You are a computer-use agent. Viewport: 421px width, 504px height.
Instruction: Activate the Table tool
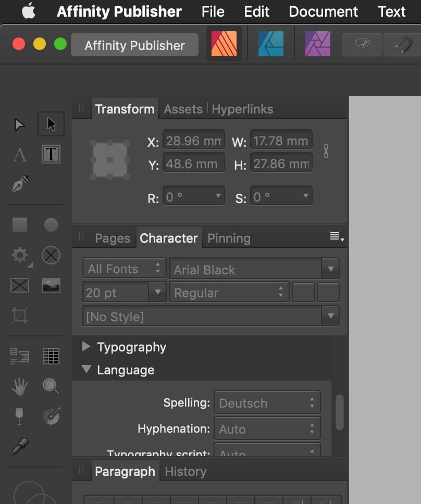click(x=51, y=356)
